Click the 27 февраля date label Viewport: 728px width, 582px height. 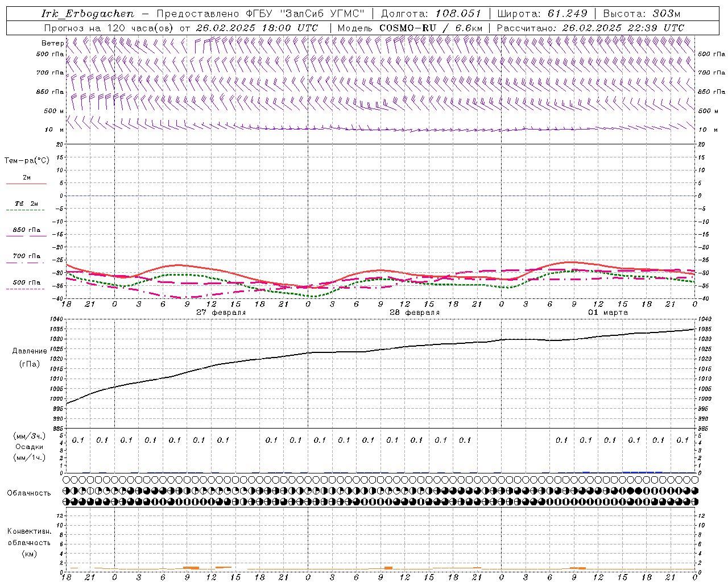221,313
